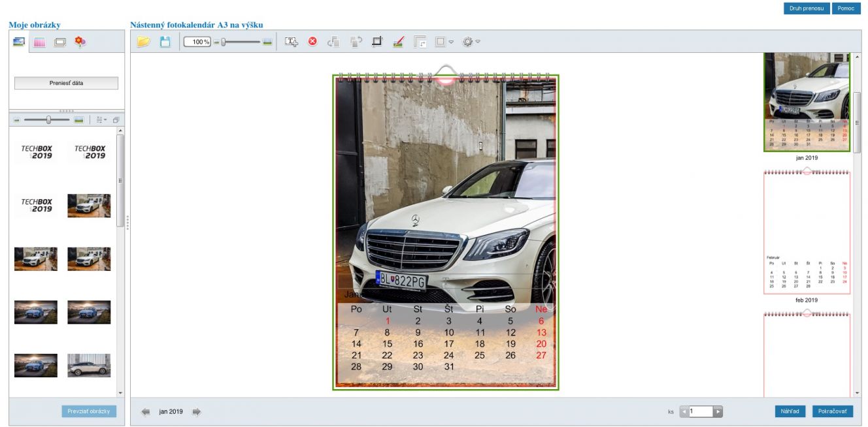Open the thumbnail sort options dropdown
The width and height of the screenshot is (868, 427).
click(101, 120)
